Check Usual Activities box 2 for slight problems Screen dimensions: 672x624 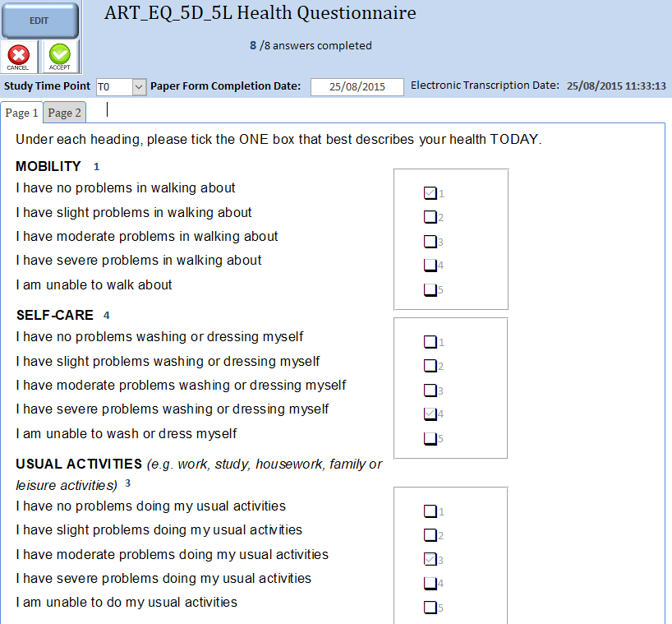point(430,535)
